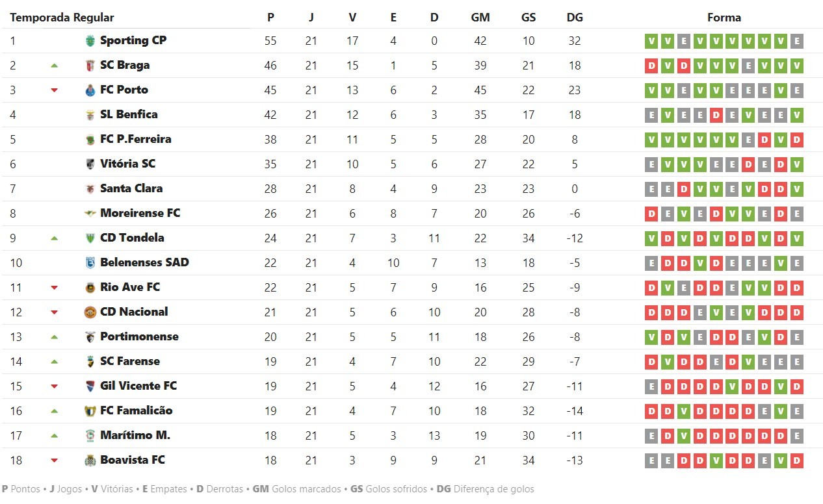Click the CD Tondela crest icon
The image size is (823, 504).
(x=90, y=238)
